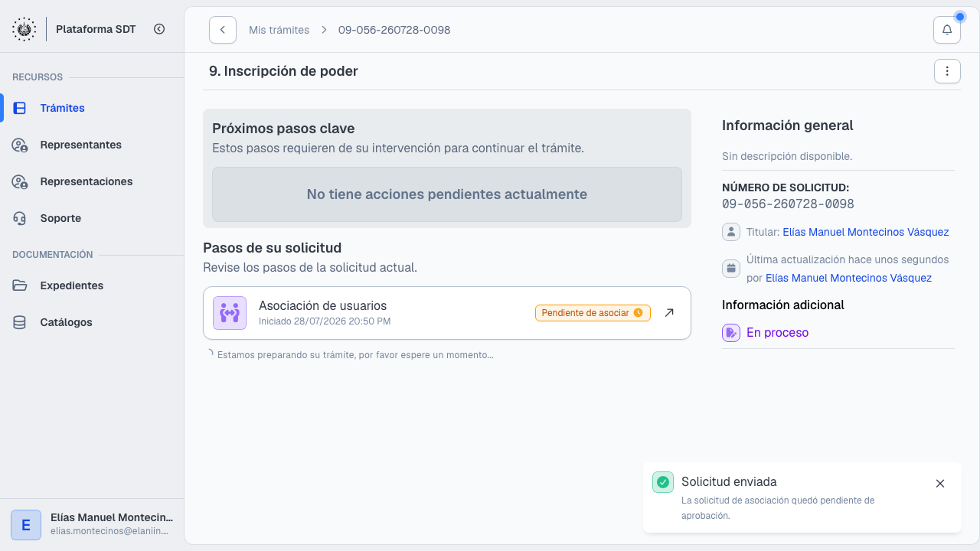Select the request number 09-056-260728-0098 under Número de solicitud
980x551 pixels.
[x=788, y=204]
